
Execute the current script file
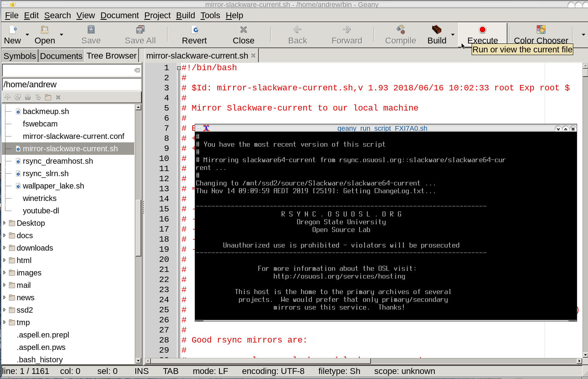click(482, 35)
